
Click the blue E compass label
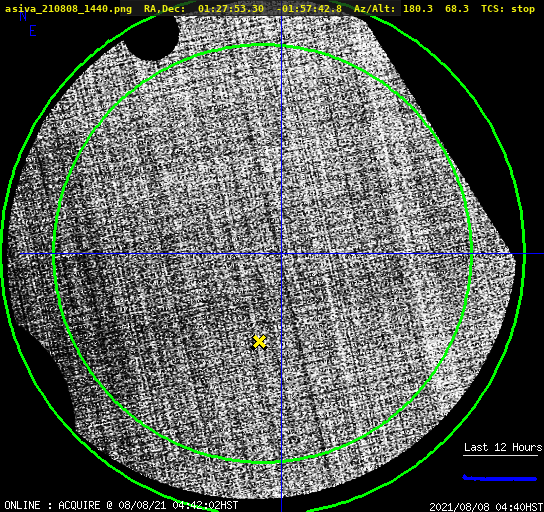pyautogui.click(x=33, y=31)
